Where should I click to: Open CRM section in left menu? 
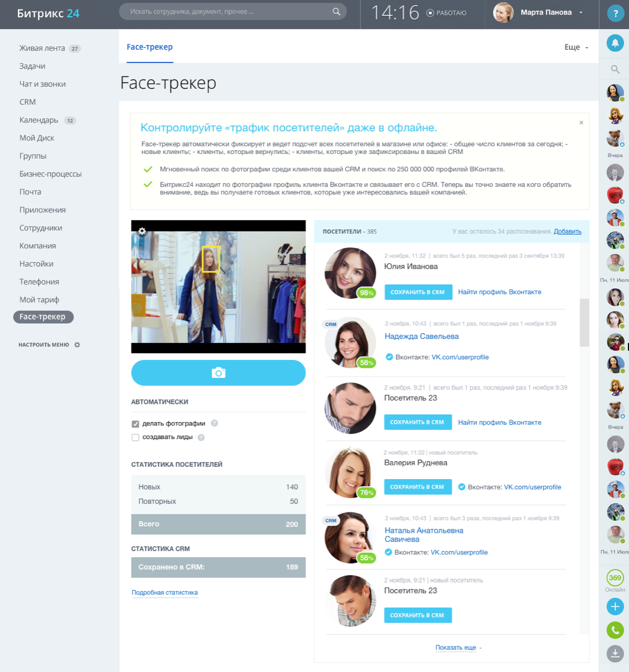click(28, 102)
